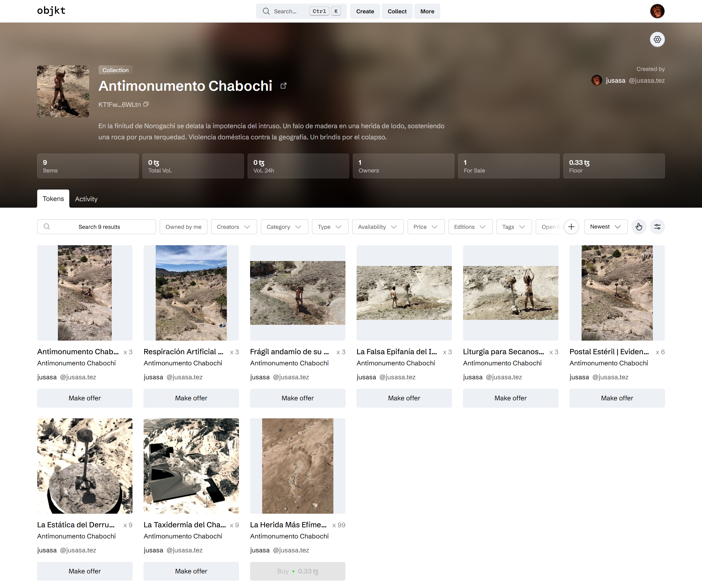Viewport: 702px width, 588px height.
Task: Copy the KT1Fw...6WLtn contract address
Action: [x=146, y=104]
